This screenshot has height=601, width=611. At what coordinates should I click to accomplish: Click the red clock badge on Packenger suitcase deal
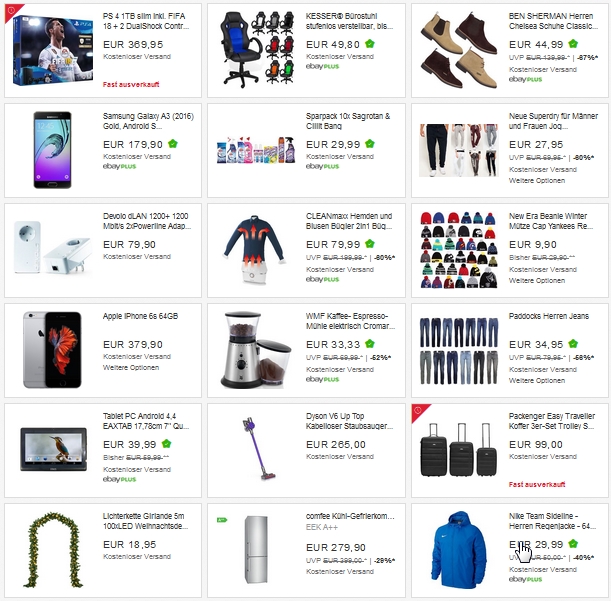pyautogui.click(x=419, y=411)
